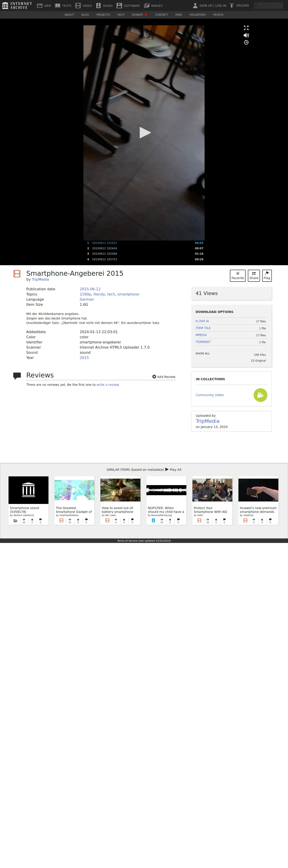Open the Texts book icon
288x868 pixels.
pyautogui.click(x=58, y=5)
